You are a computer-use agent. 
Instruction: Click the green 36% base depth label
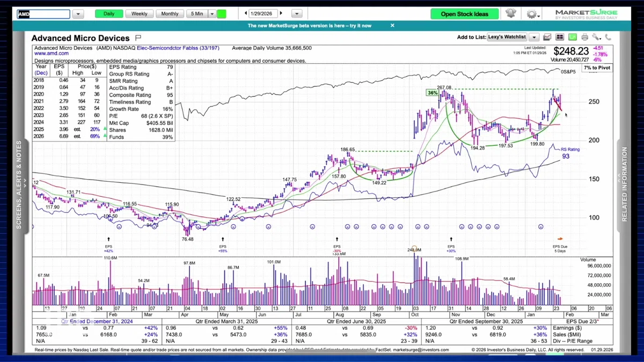[432, 93]
